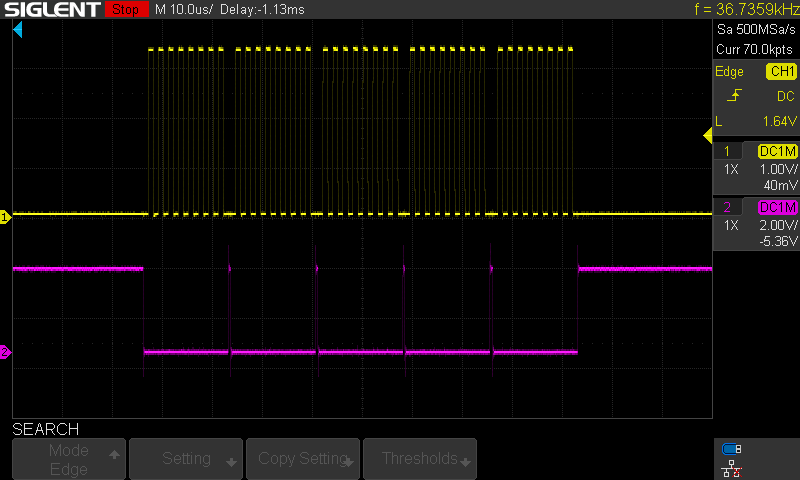Viewport: 800px width, 480px height.
Task: Open the Setting submenu
Action: (x=186, y=459)
